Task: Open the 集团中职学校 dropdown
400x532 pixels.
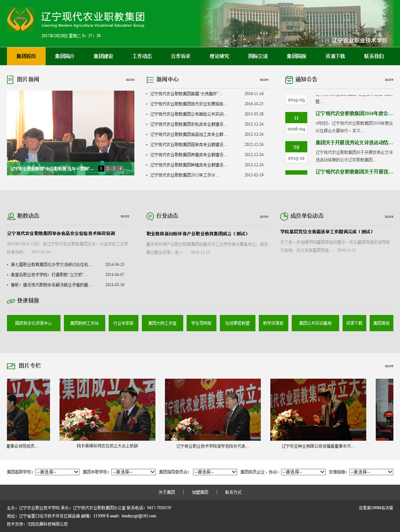Action: [x=133, y=472]
